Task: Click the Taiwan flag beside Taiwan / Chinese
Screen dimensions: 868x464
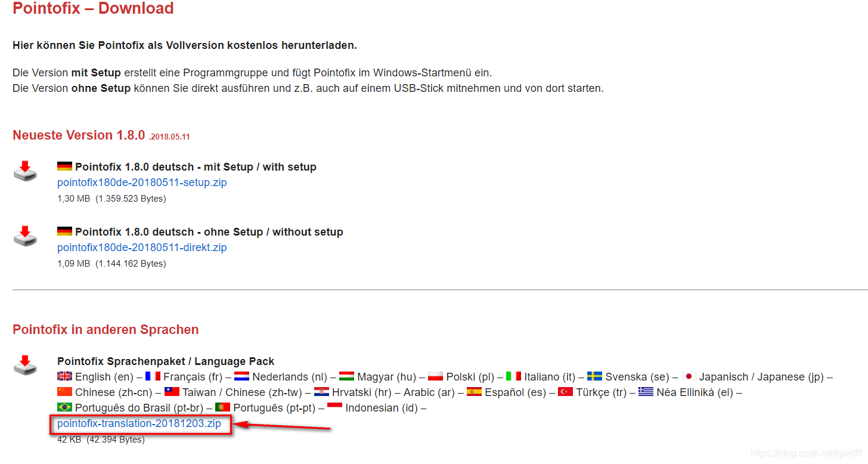Action: [x=172, y=392]
